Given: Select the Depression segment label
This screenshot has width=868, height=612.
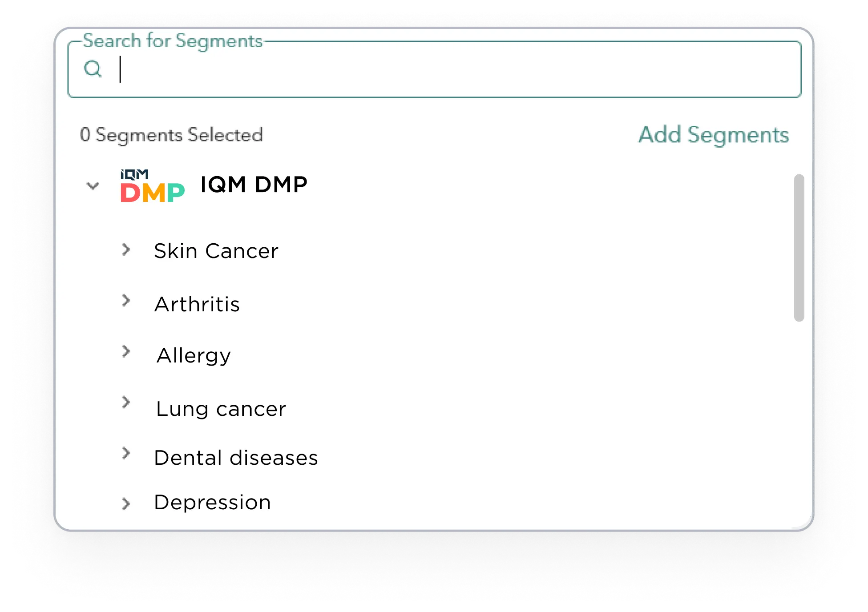Looking at the screenshot, I should 212,503.
